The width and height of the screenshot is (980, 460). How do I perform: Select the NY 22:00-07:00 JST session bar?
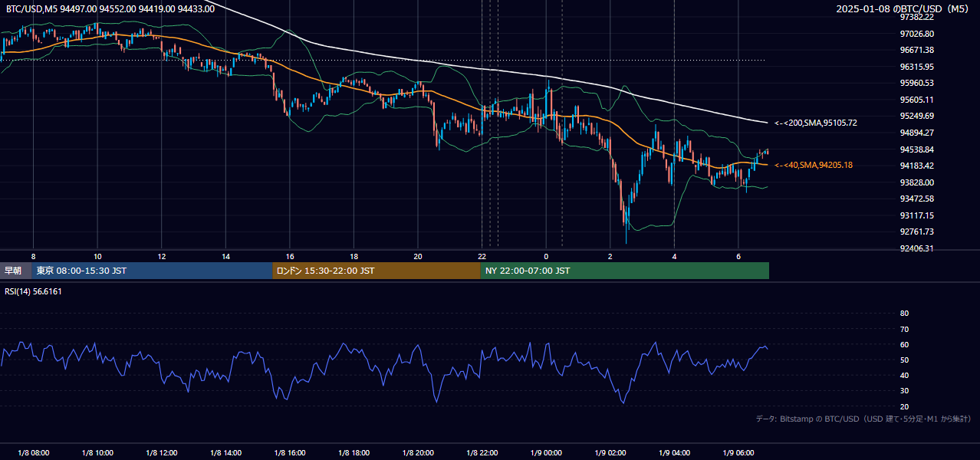click(625, 271)
